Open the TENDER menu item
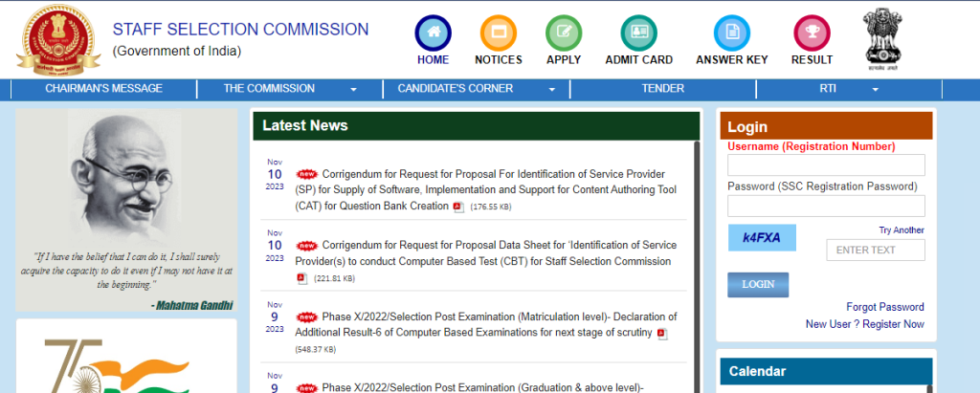The height and width of the screenshot is (393, 980). click(x=662, y=89)
